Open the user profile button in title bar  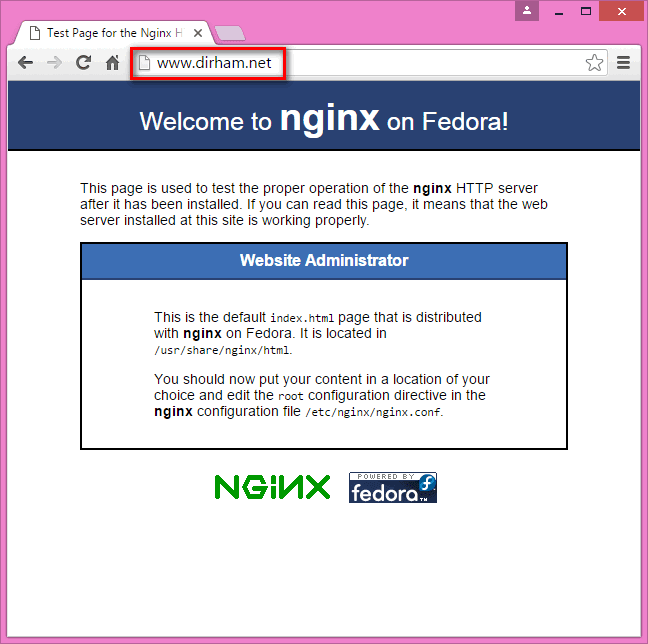click(x=527, y=11)
